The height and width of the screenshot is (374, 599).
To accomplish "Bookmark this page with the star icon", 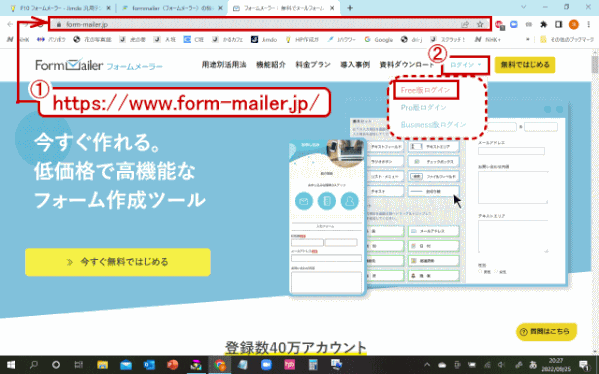I will [x=480, y=24].
